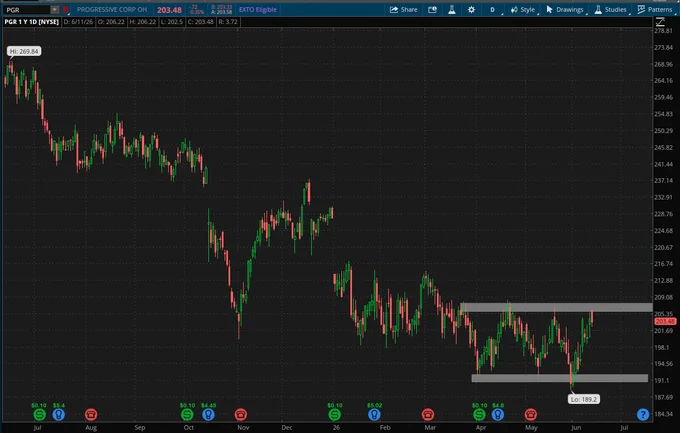Click the Sep label on time axis
The width and height of the screenshot is (680, 433).
(140, 427)
